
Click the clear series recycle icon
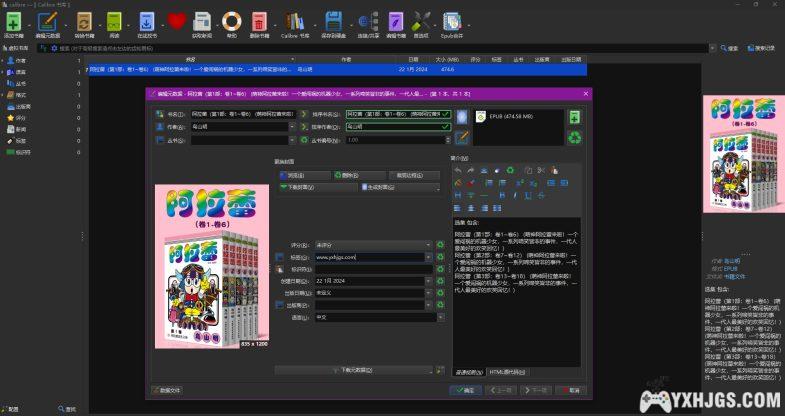point(304,140)
